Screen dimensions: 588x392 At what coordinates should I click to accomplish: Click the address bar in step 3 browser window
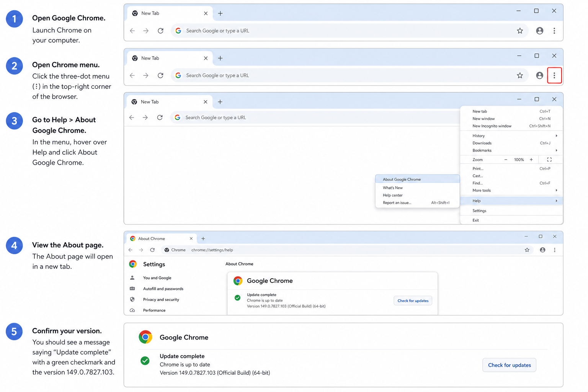click(x=315, y=118)
